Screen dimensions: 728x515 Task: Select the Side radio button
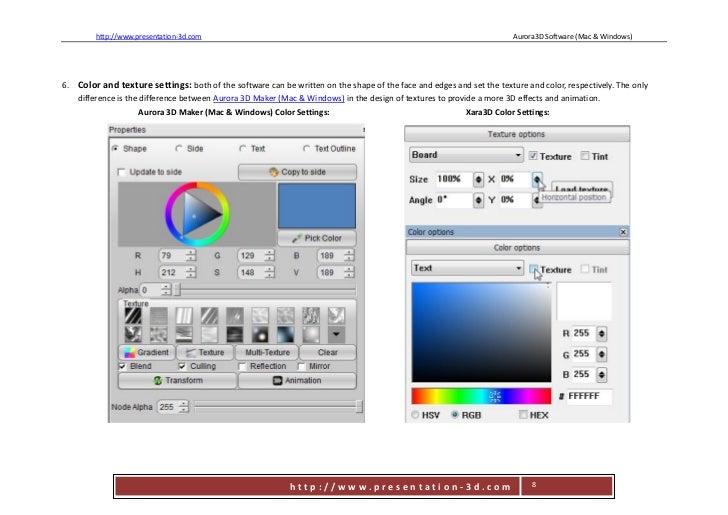[x=178, y=149]
